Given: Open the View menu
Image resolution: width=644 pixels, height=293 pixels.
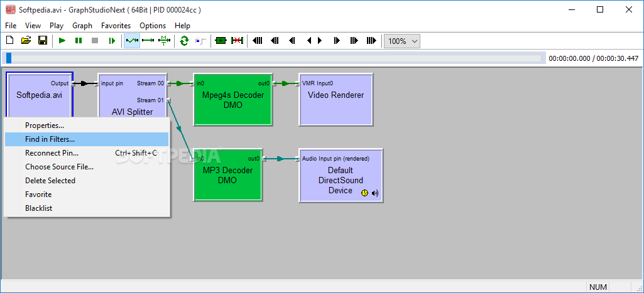Looking at the screenshot, I should coord(33,26).
